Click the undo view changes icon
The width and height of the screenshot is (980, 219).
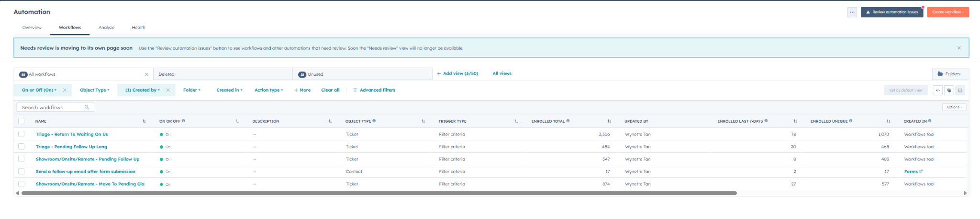[937, 90]
